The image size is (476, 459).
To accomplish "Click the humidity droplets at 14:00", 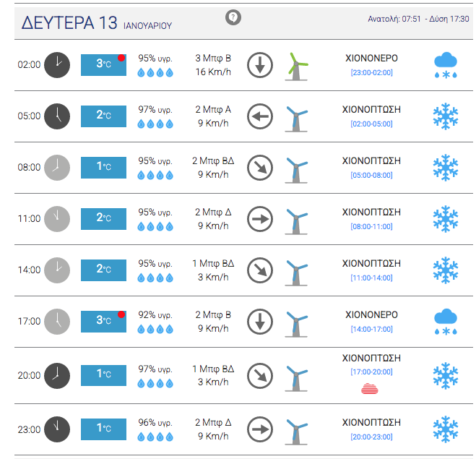I will pos(156,278).
